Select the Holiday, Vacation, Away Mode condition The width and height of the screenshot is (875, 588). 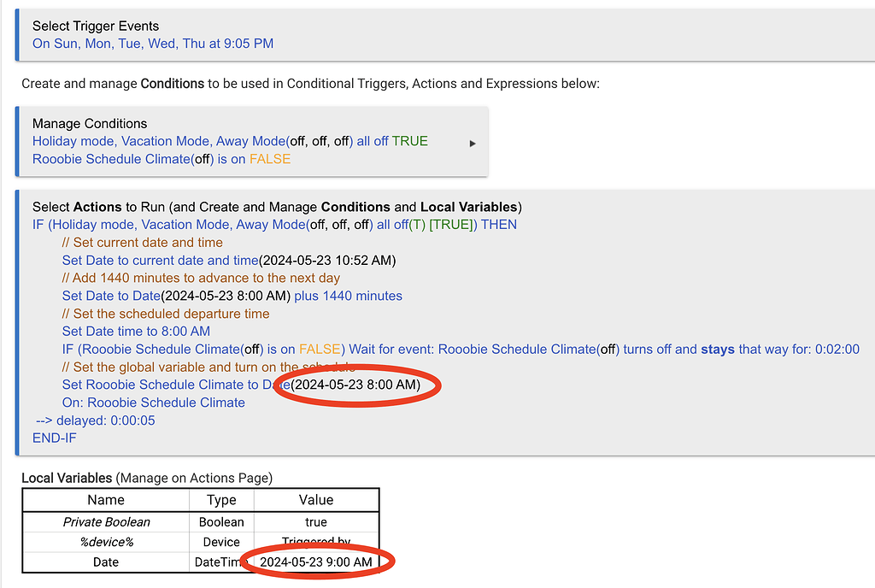[230, 141]
